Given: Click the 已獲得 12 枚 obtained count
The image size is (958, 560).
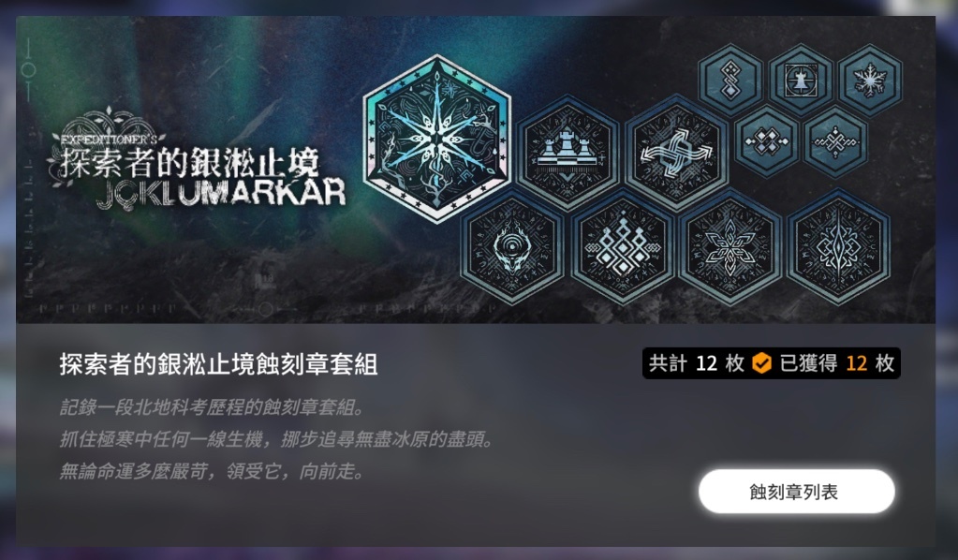Looking at the screenshot, I should (x=837, y=363).
